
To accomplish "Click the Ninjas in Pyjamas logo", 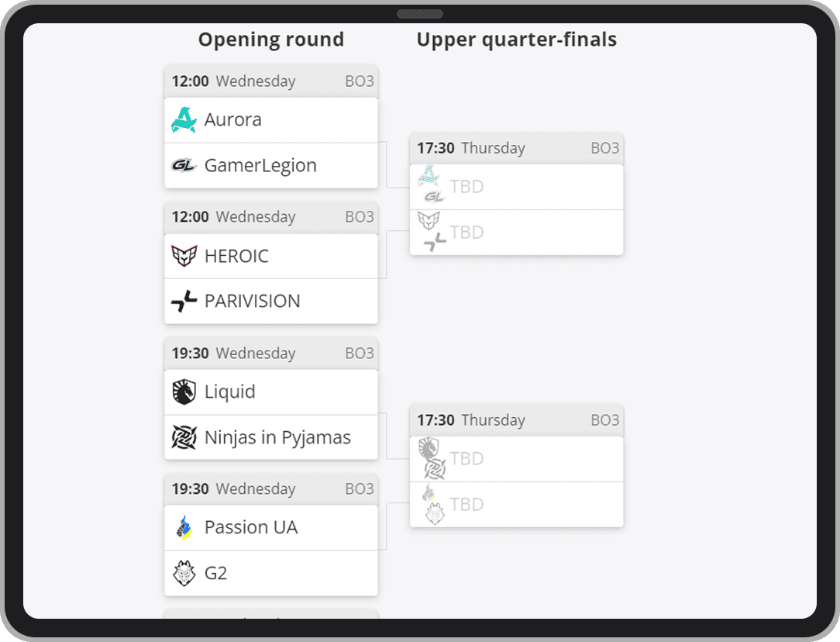I will [184, 437].
